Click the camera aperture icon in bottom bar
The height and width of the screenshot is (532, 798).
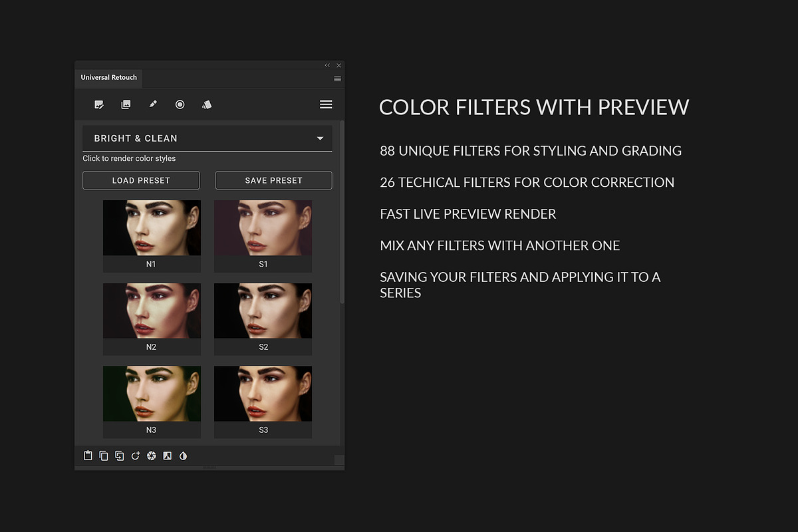(x=152, y=456)
